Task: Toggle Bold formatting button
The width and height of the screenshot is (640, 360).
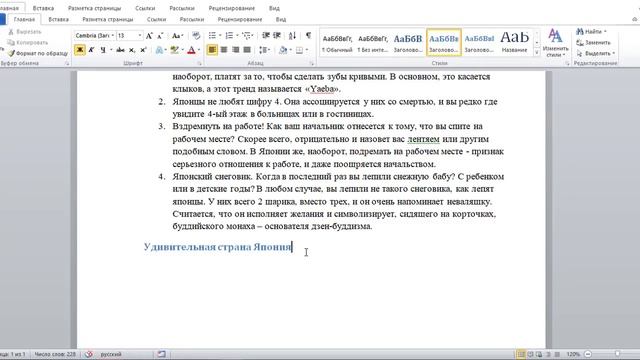Action: click(x=80, y=50)
